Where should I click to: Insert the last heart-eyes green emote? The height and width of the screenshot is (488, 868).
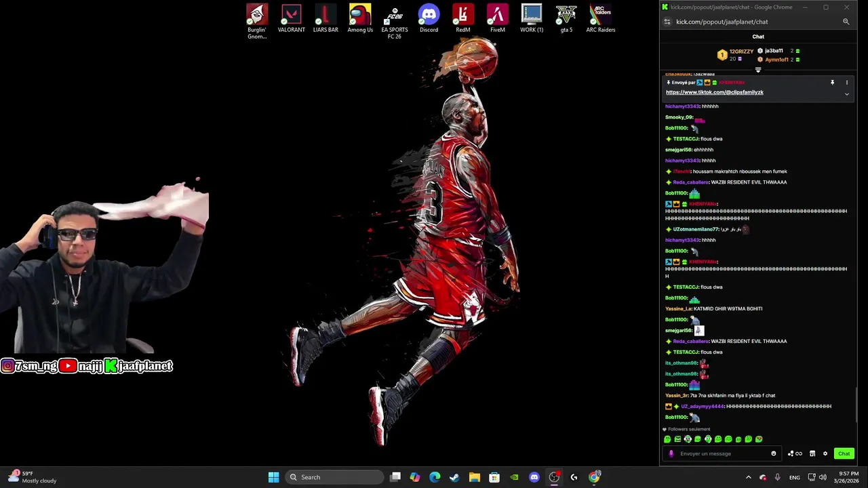click(x=759, y=439)
